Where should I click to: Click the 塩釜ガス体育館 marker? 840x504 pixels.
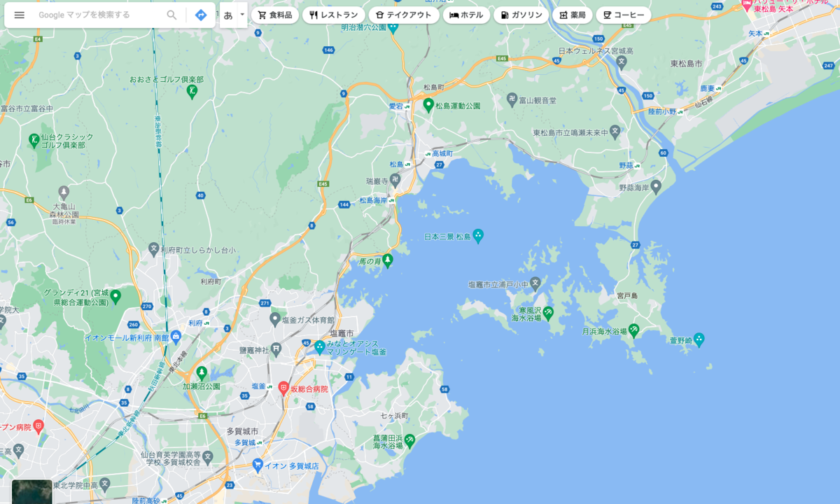pos(275,319)
